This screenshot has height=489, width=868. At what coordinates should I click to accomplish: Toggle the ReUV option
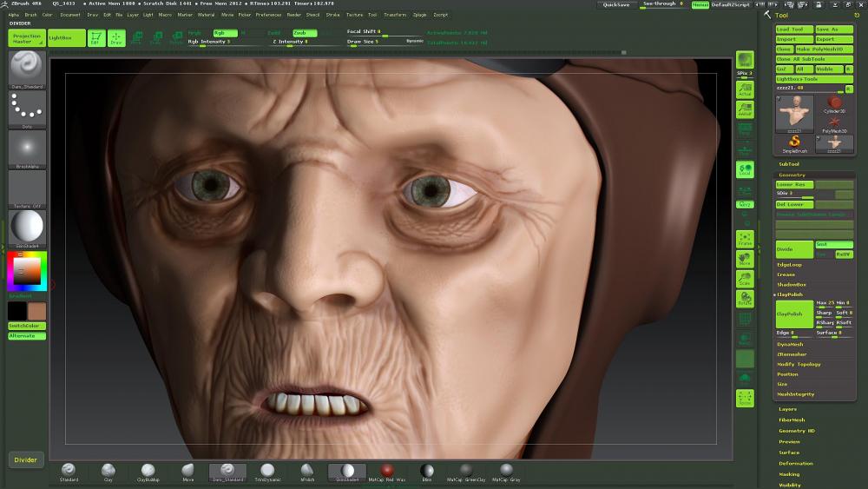pos(844,254)
